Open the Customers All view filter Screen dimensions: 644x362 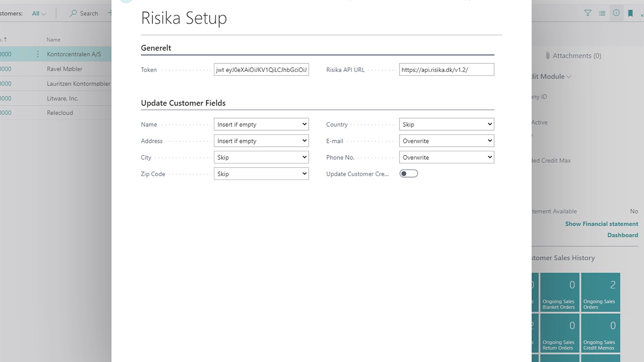(39, 14)
